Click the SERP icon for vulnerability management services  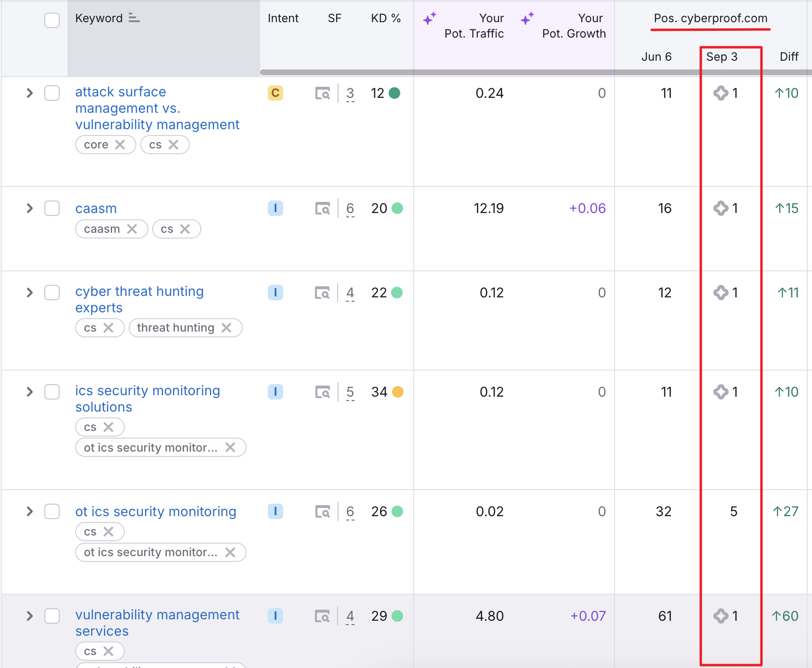point(322,616)
